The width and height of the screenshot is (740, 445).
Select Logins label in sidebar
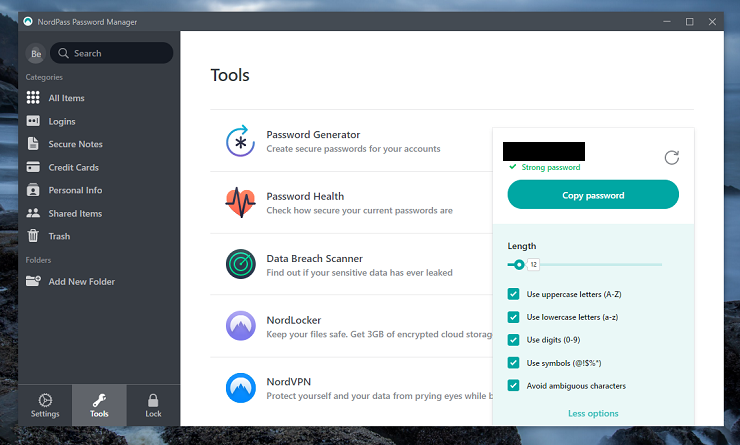tap(62, 121)
